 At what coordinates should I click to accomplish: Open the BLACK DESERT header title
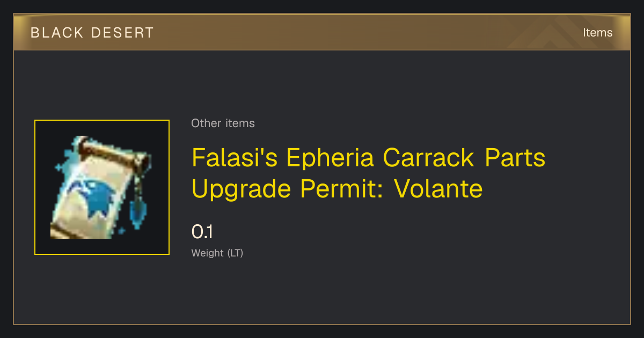[92, 33]
